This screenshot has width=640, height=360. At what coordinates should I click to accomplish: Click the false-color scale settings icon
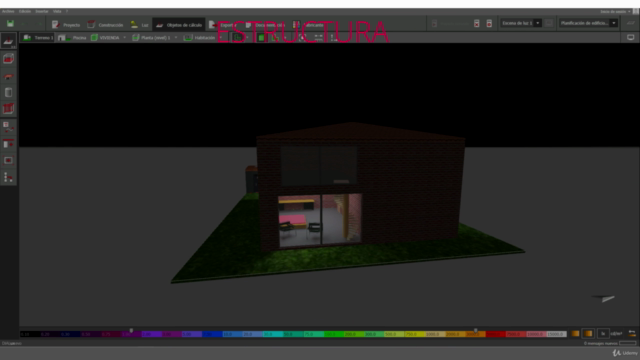point(632,333)
